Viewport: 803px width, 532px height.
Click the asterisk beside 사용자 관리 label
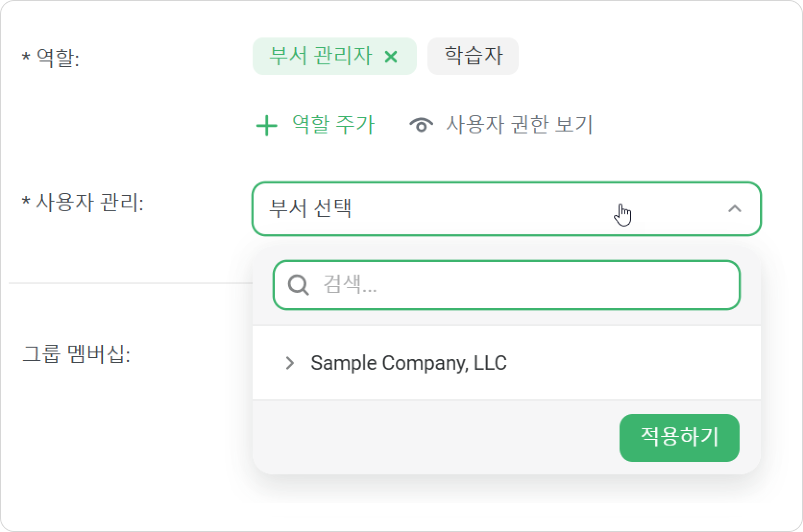(x=26, y=201)
